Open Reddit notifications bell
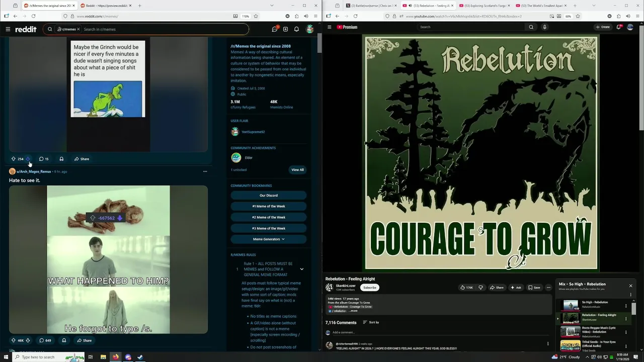 tap(296, 29)
